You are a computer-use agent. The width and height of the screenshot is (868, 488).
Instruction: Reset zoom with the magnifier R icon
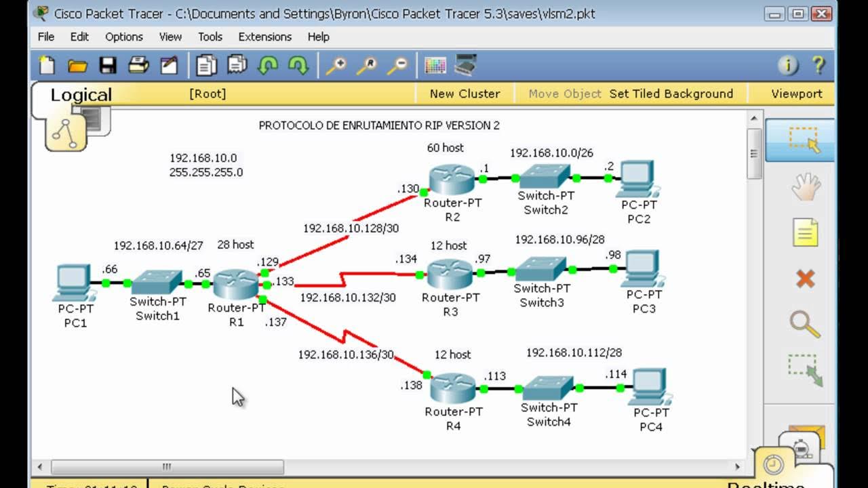click(366, 65)
